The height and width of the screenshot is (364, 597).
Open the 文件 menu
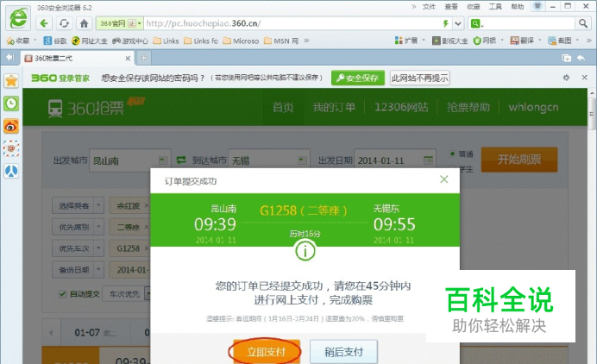pyautogui.click(x=429, y=7)
